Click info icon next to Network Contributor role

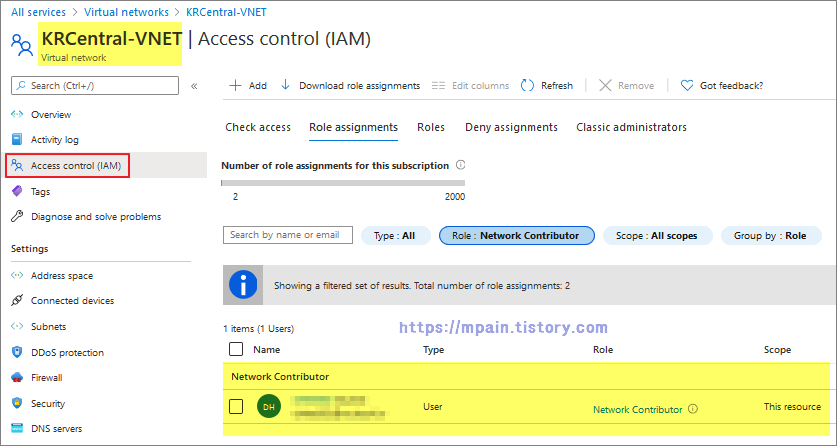point(693,409)
